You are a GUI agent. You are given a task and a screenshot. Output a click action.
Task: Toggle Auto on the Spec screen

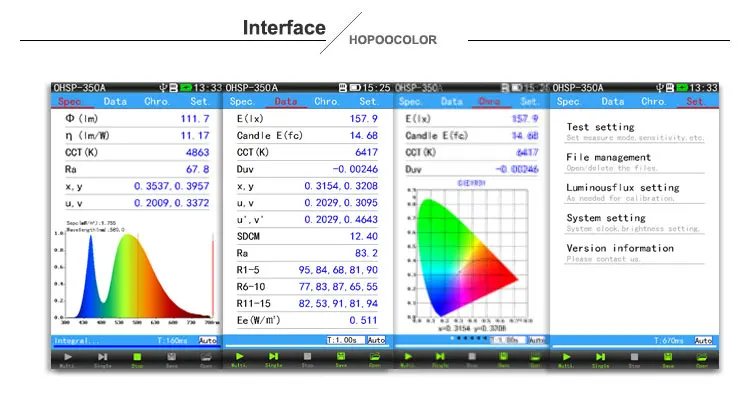[x=208, y=341]
